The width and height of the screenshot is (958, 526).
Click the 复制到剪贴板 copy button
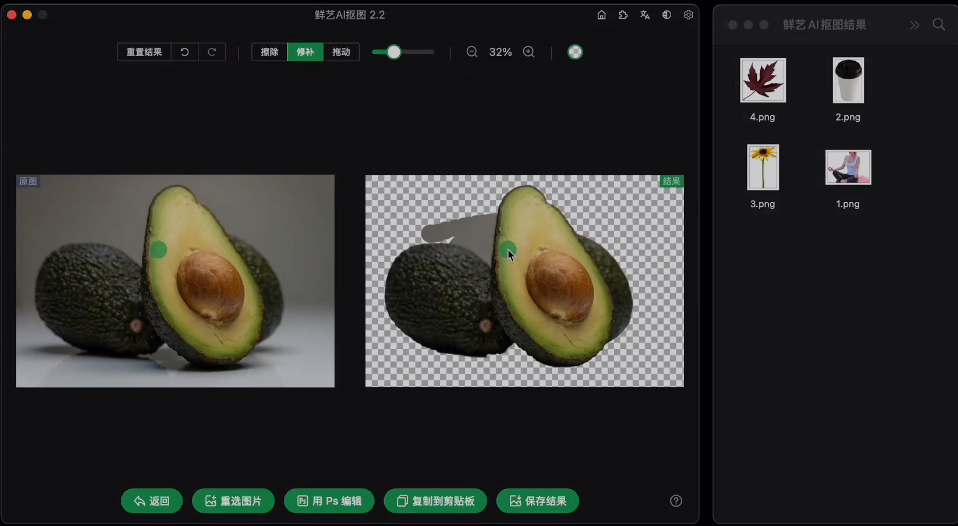436,500
